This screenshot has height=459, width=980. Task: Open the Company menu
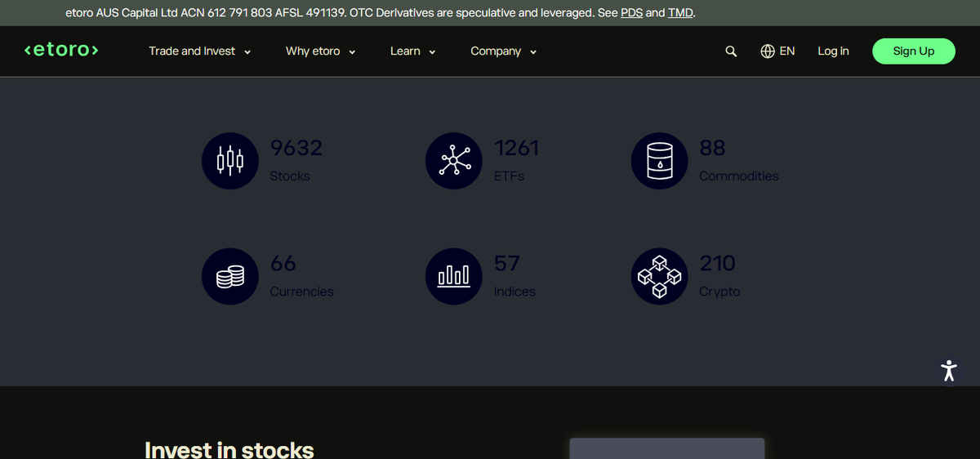[x=503, y=51]
